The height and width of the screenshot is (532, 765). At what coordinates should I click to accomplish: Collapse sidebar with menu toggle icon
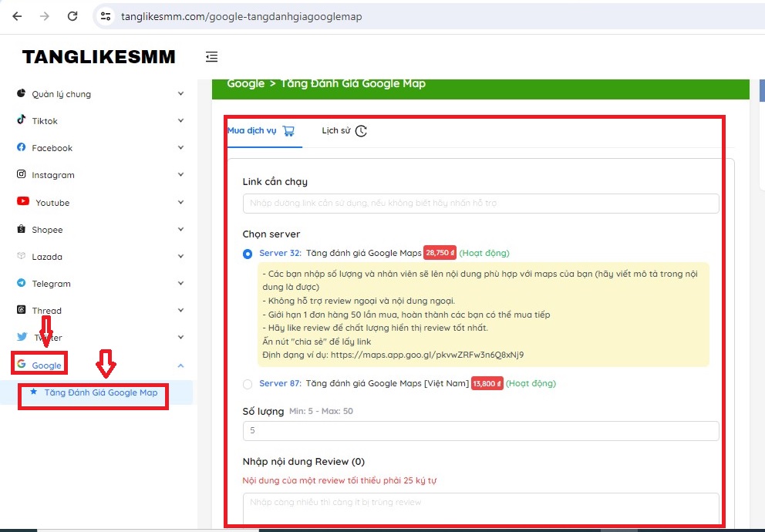(211, 56)
